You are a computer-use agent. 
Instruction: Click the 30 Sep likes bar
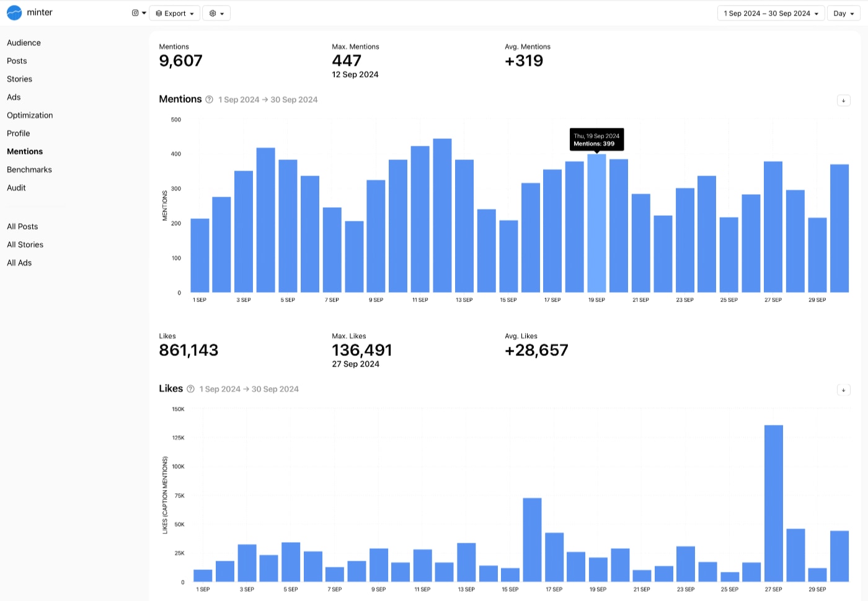pyautogui.click(x=839, y=556)
